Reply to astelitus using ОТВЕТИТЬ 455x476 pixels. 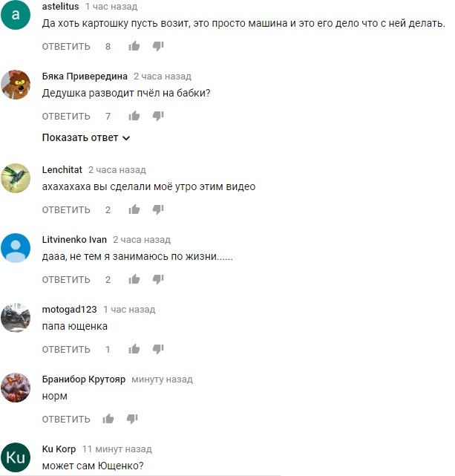pos(66,47)
